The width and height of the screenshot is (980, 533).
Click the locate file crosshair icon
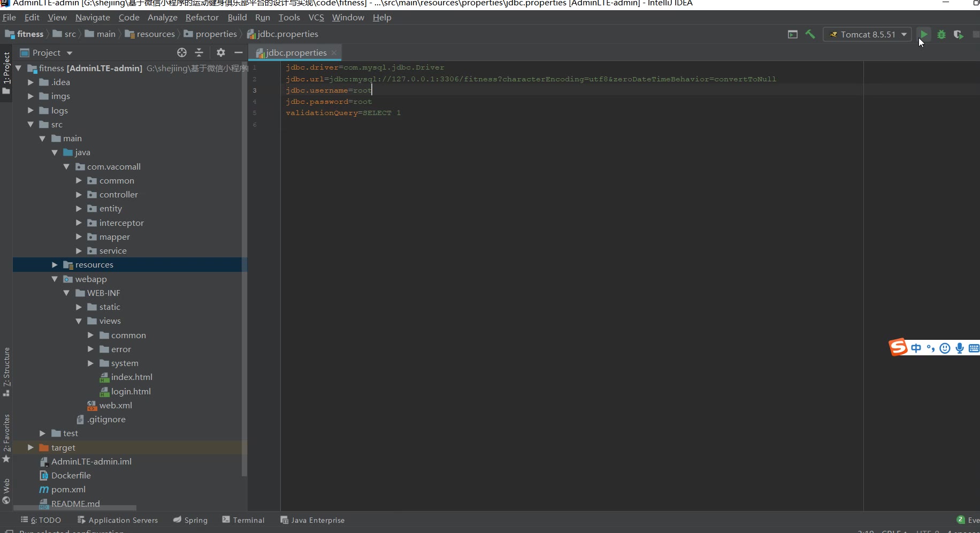[x=182, y=52]
